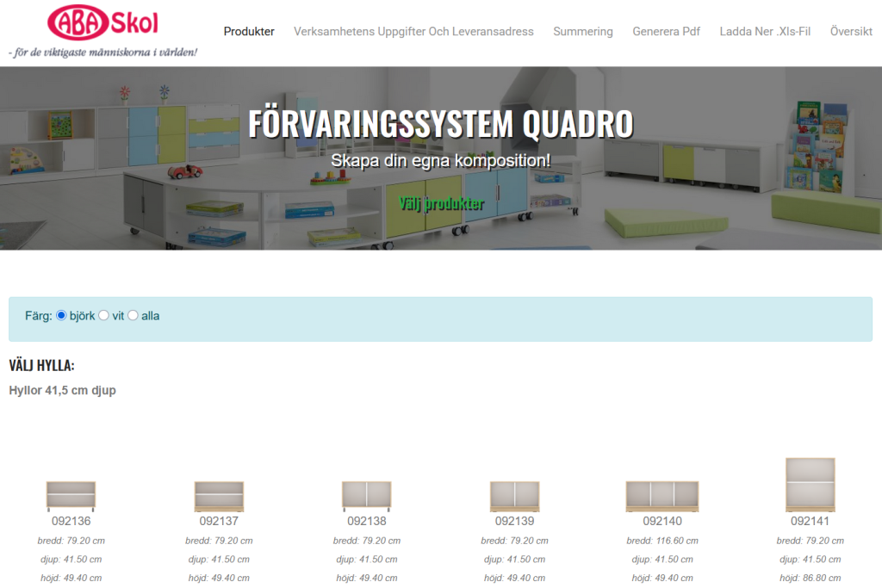This screenshot has height=588, width=882.
Task: Choose the alla color radio button
Action: pyautogui.click(x=134, y=316)
